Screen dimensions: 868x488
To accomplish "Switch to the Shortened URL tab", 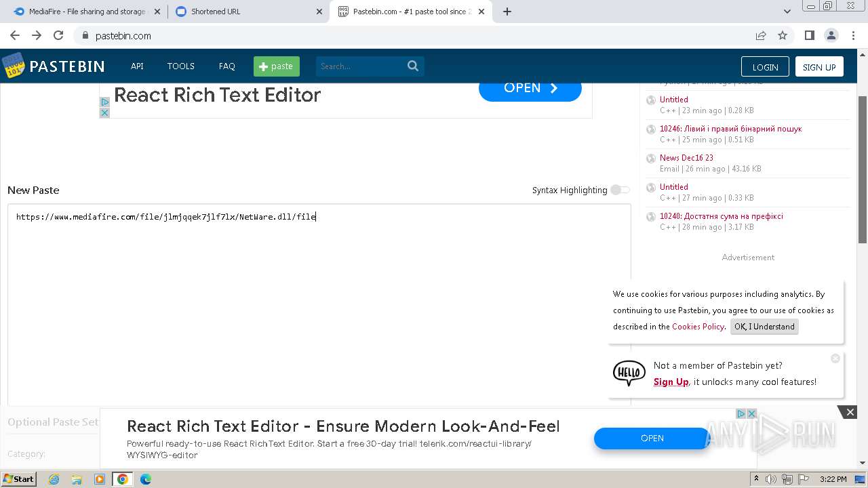I will [248, 12].
